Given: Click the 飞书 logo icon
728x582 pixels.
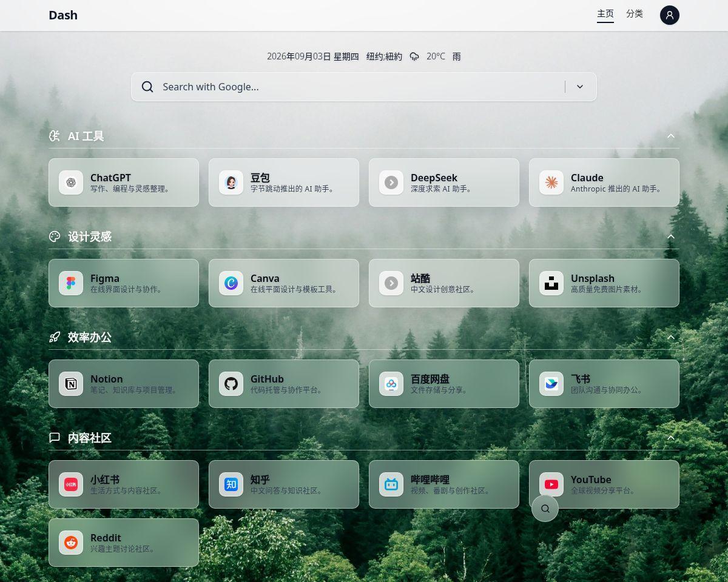Looking at the screenshot, I should (x=551, y=384).
